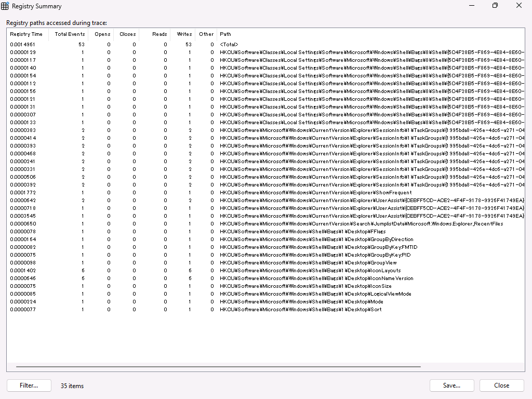Sort by the Reads column header
The width and height of the screenshot is (532, 399).
159,34
